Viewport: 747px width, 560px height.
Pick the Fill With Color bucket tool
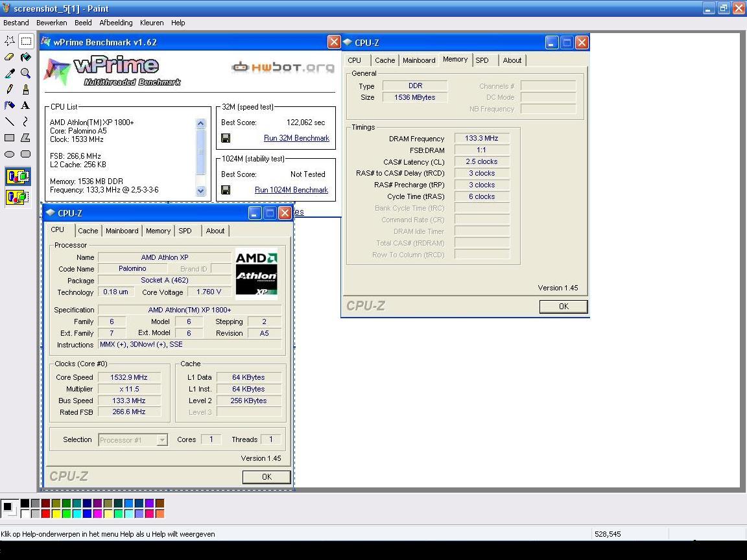[x=26, y=57]
